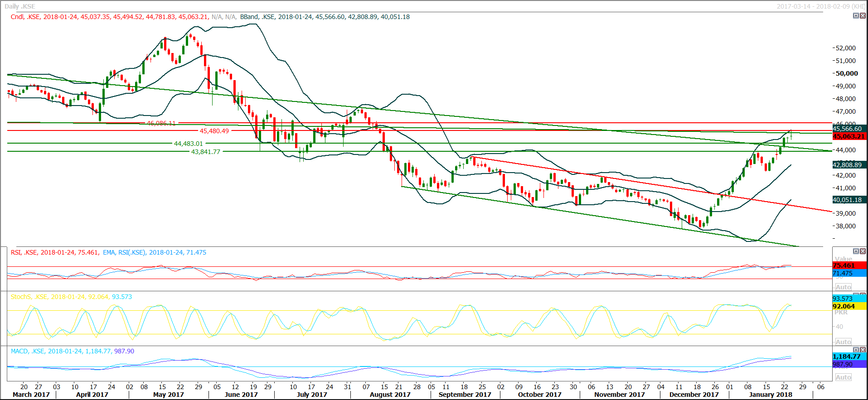Minimize the MACD indicator panel

click(x=856, y=350)
